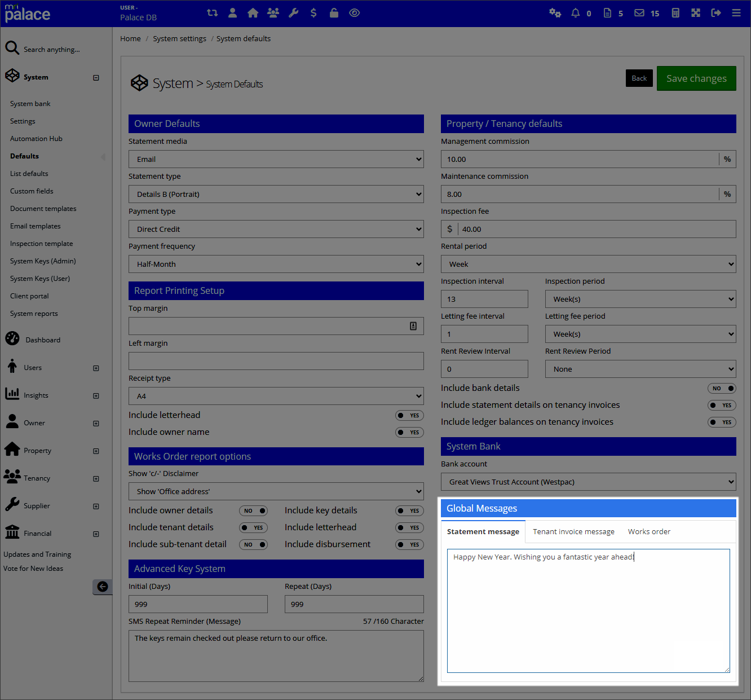Image resolution: width=751 pixels, height=700 pixels.
Task: Click the eye icon in top toolbar
Action: 354,13
